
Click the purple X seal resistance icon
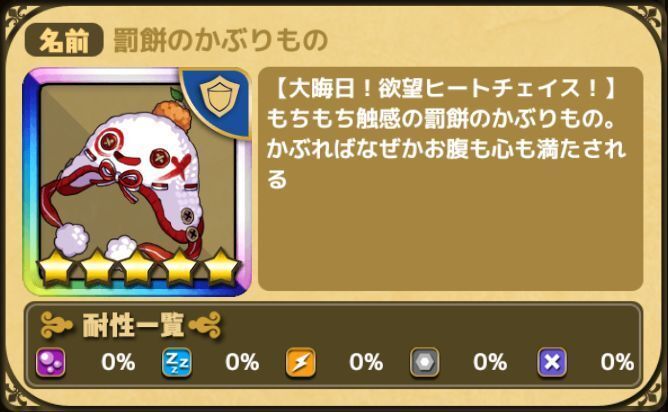point(552,363)
